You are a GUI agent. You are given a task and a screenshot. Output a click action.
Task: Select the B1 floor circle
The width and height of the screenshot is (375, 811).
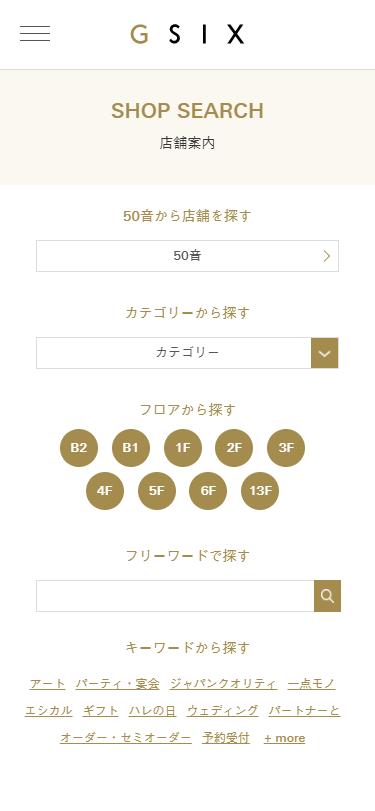pos(131,448)
